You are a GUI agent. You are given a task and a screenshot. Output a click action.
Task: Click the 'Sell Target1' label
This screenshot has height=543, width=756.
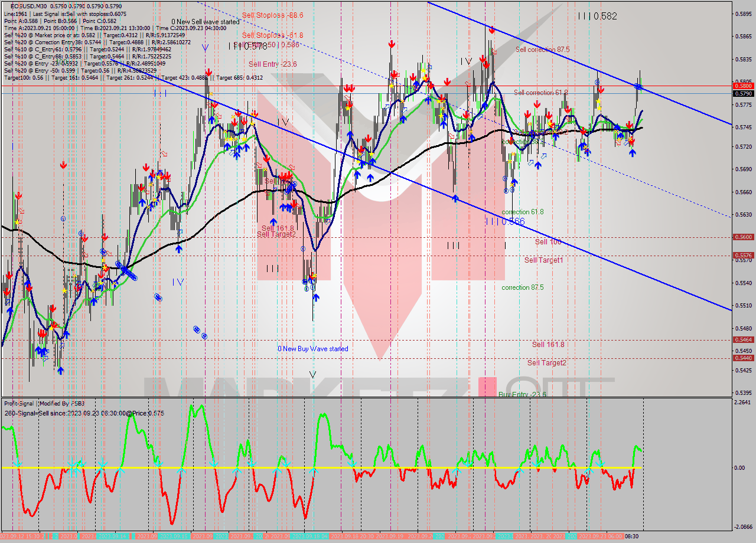point(544,260)
